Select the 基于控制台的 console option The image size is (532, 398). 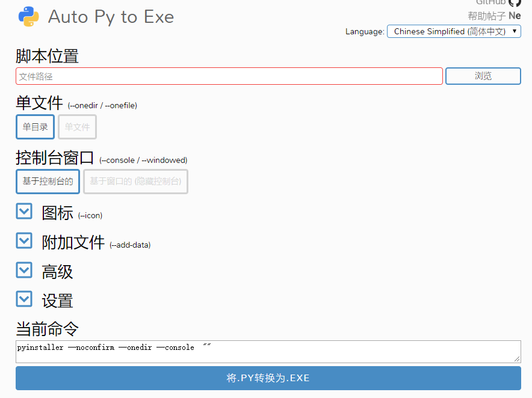click(x=48, y=181)
